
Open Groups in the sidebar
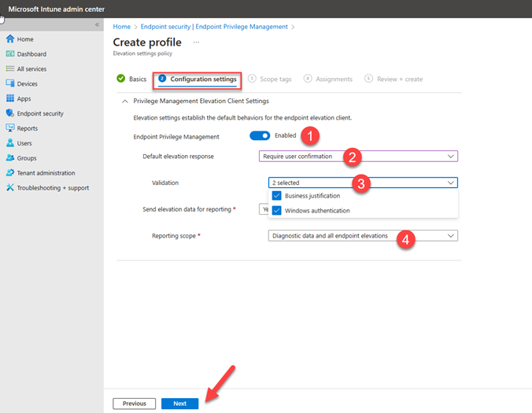(27, 158)
